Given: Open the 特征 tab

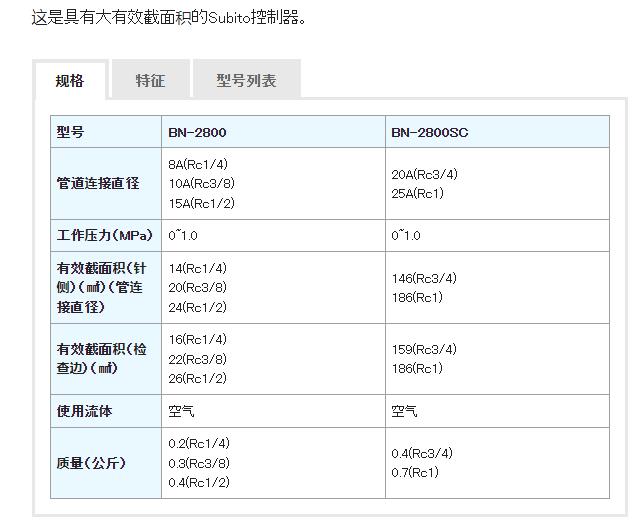Looking at the screenshot, I should [150, 81].
